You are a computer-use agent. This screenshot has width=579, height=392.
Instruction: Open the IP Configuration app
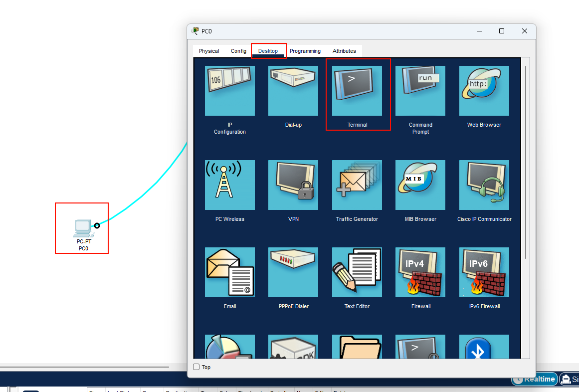click(229, 91)
